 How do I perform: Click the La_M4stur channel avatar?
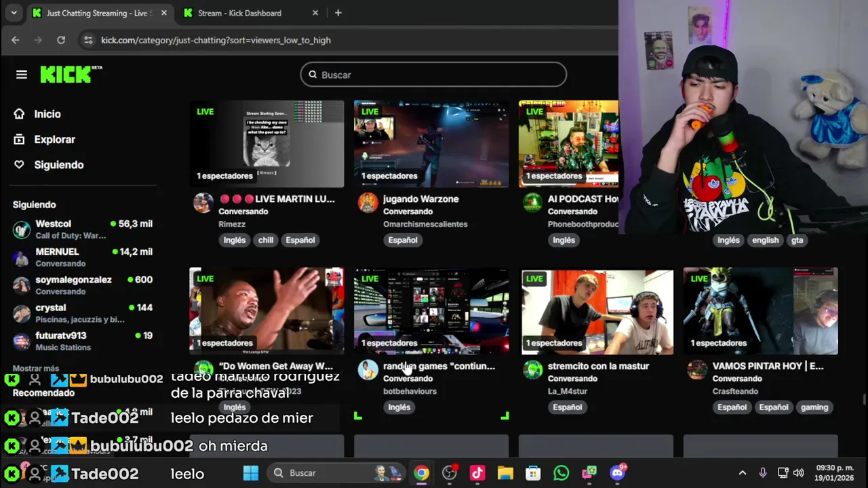tap(533, 370)
